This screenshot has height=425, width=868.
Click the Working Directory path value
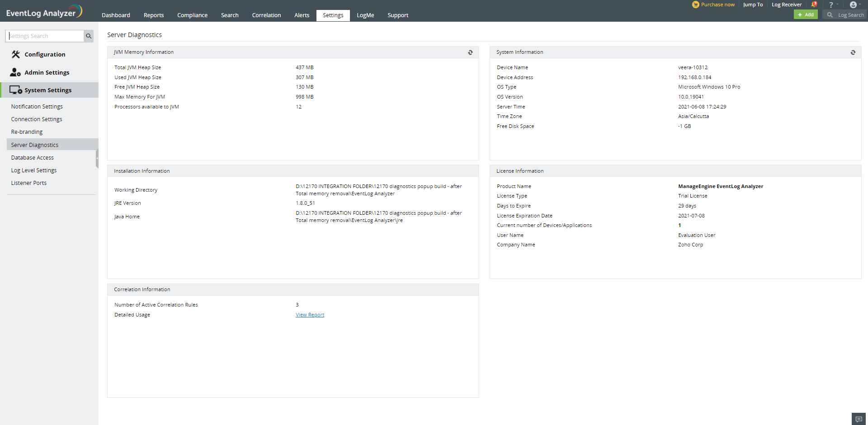point(379,190)
